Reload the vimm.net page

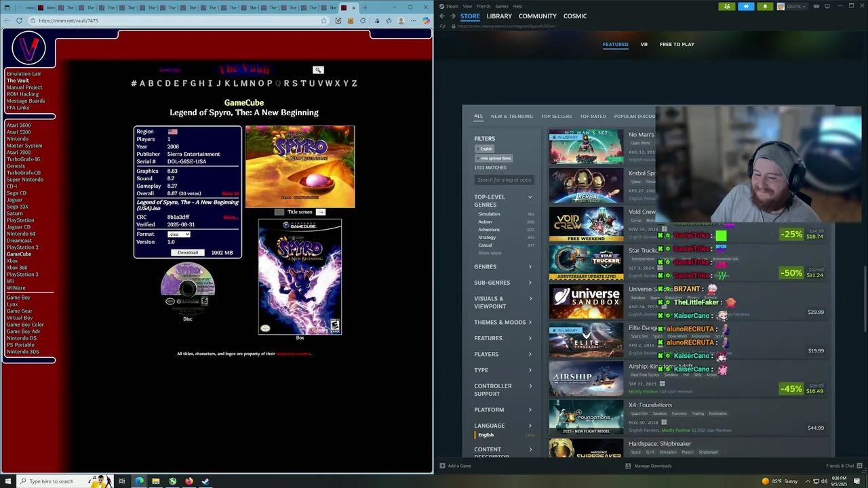click(x=19, y=20)
